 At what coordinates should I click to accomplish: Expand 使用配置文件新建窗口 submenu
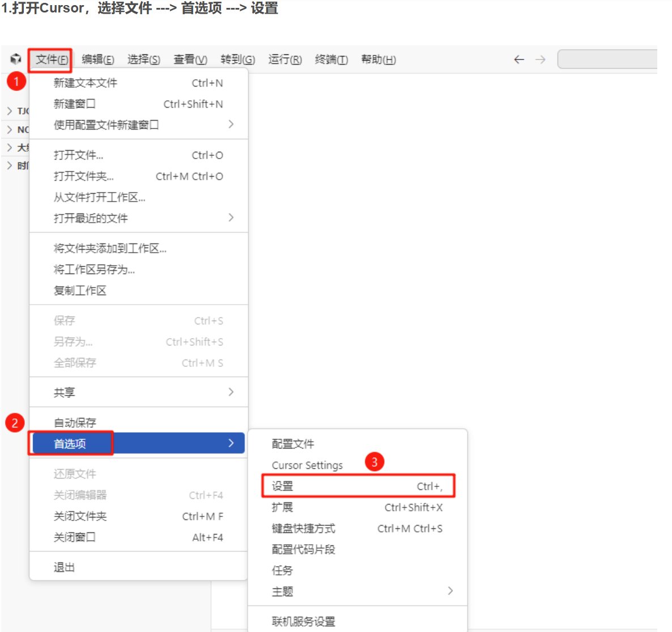138,125
